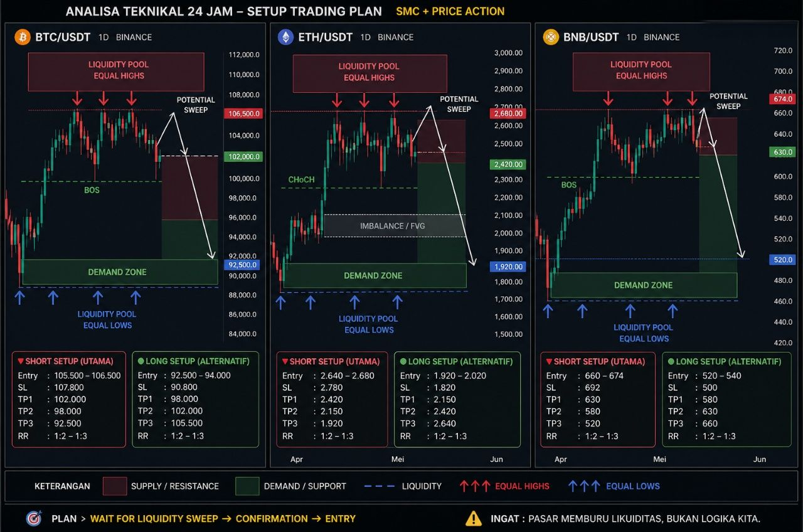Click the Wait for Liquidity Sweep plan text
The width and height of the screenshot is (803, 532).
tap(154, 519)
